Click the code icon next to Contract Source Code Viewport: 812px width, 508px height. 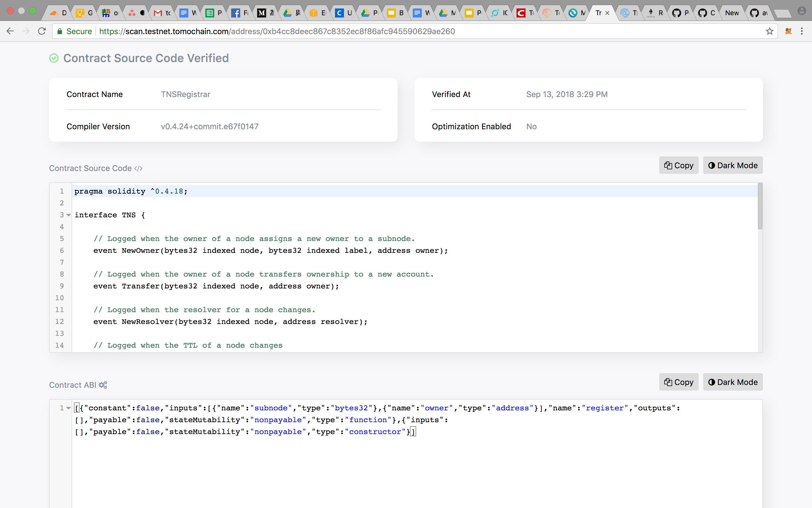tap(138, 168)
